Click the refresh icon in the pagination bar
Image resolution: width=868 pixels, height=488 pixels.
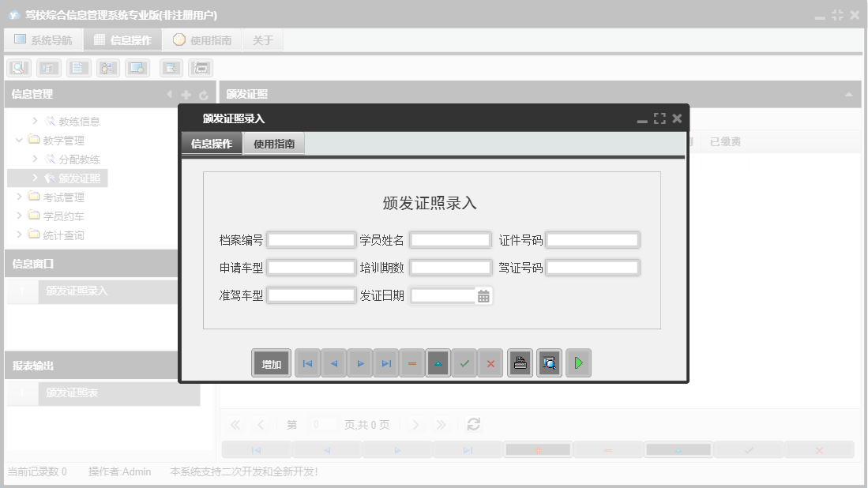[473, 424]
